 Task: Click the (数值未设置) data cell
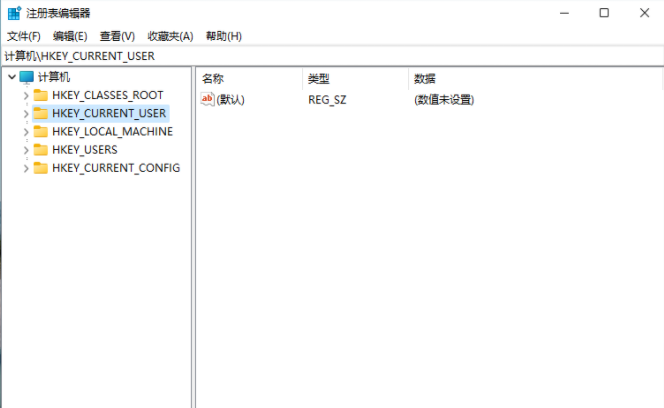click(443, 100)
